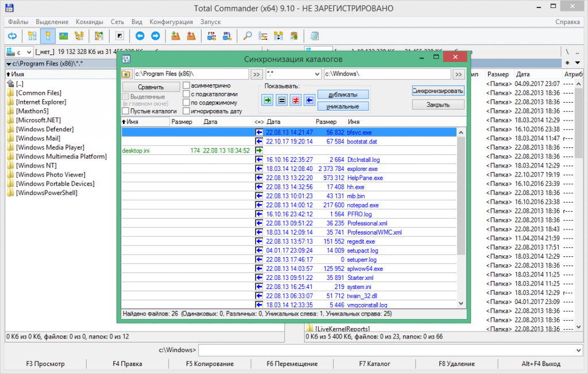
Task: Swap panels with arrow tree icon
Action: click(x=99, y=36)
